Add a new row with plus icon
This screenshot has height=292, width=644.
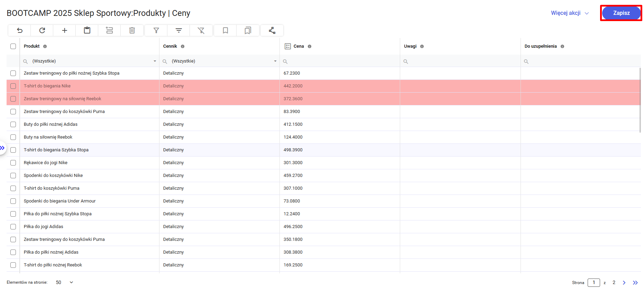click(65, 30)
